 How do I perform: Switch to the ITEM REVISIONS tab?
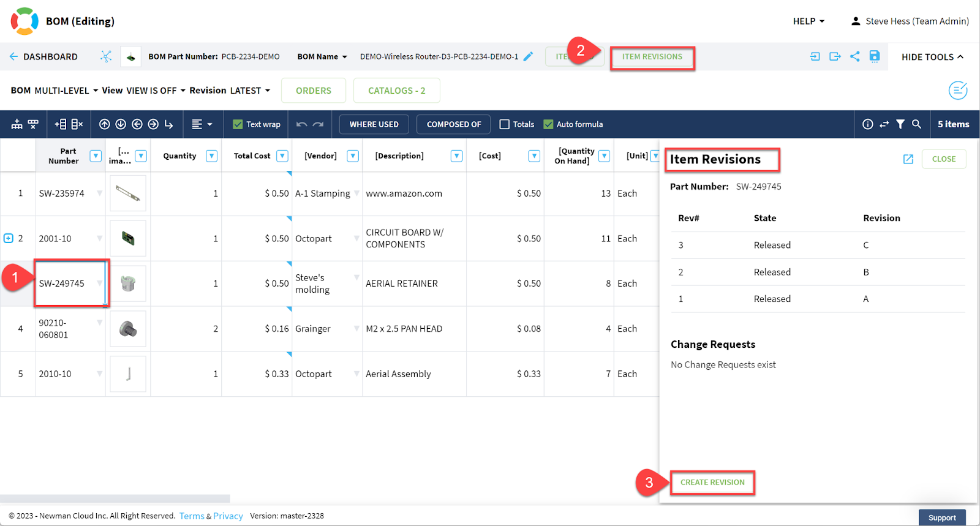click(652, 57)
